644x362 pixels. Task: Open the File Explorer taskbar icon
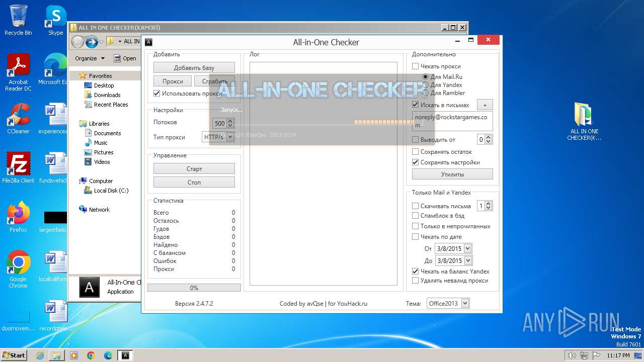pyautogui.click(x=57, y=355)
